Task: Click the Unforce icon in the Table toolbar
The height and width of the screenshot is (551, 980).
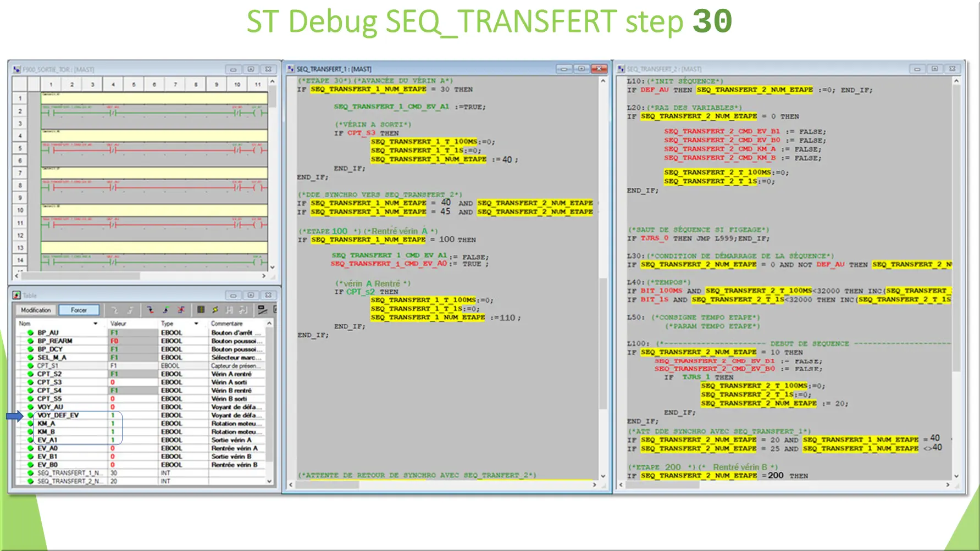Action: tap(182, 310)
